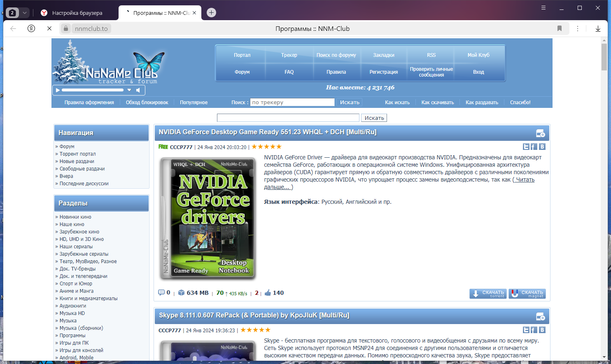Open Yandex home button
Screen dimensions: 611x364
tap(31, 28)
